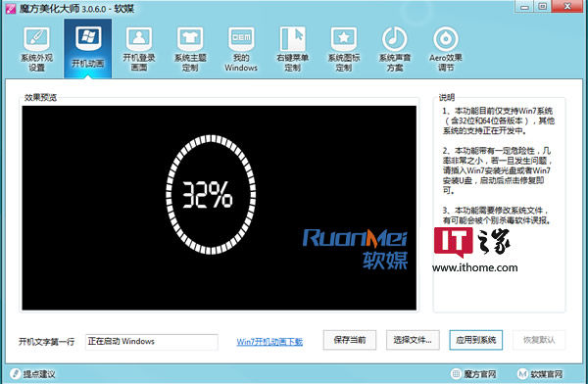Image resolution: width=588 pixels, height=384 pixels.
Task: Click the app logo icon in title bar
Action: [x=11, y=8]
